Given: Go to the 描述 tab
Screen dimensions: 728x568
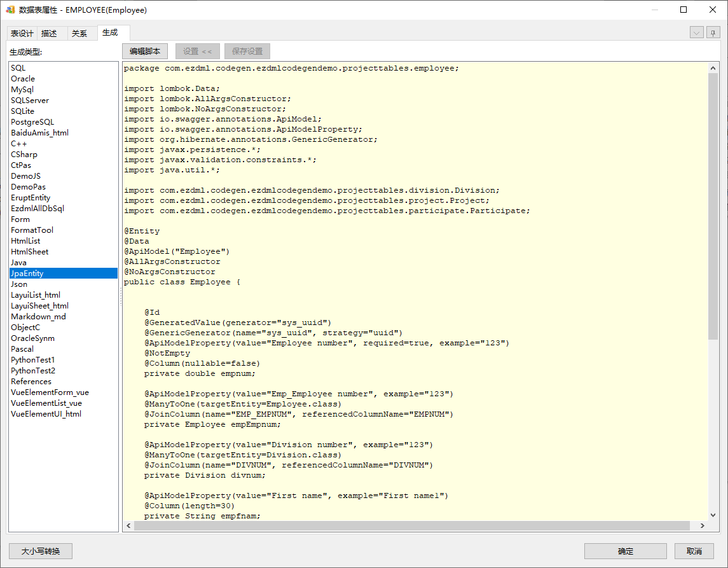Looking at the screenshot, I should 49,34.
